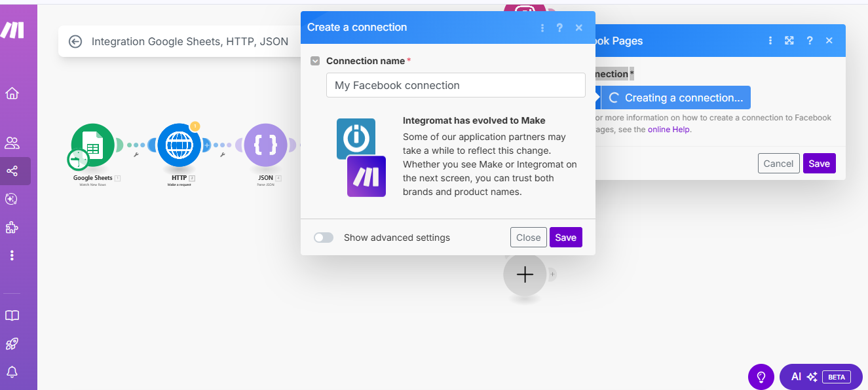The height and width of the screenshot is (390, 868).
Task: Open the Apps puzzle icon in sidebar
Action: point(12,228)
